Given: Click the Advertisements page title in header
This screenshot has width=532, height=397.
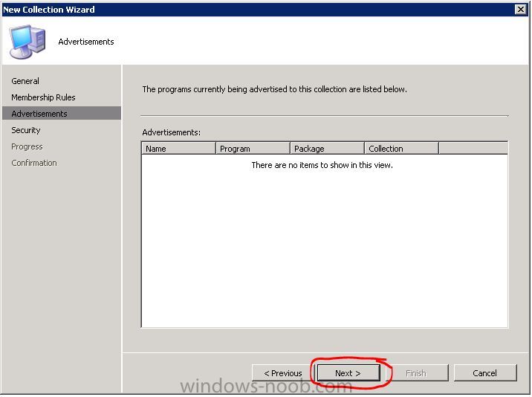Looking at the screenshot, I should [x=86, y=42].
